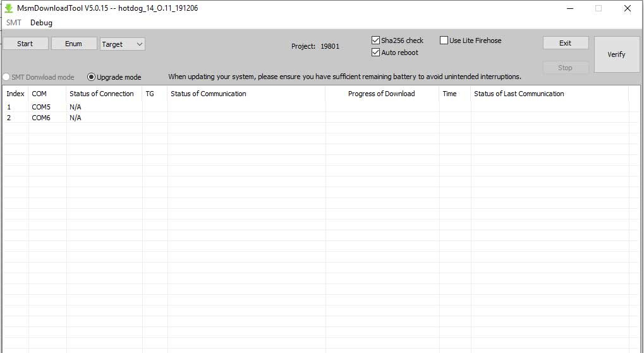Click the Project 19801 value
644x353 pixels.
pyautogui.click(x=330, y=46)
